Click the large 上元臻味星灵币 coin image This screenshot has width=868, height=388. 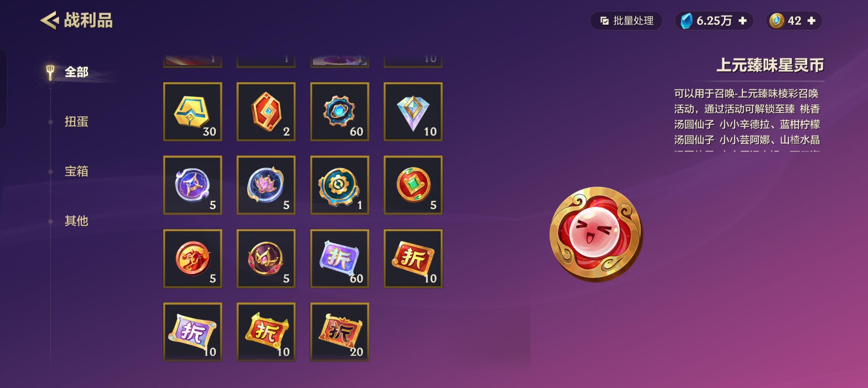596,234
